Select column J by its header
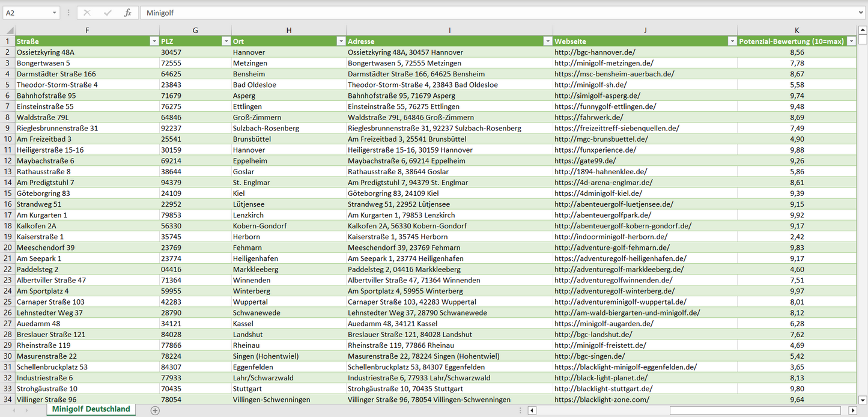Screen dimensions: 868x417 tap(645, 30)
